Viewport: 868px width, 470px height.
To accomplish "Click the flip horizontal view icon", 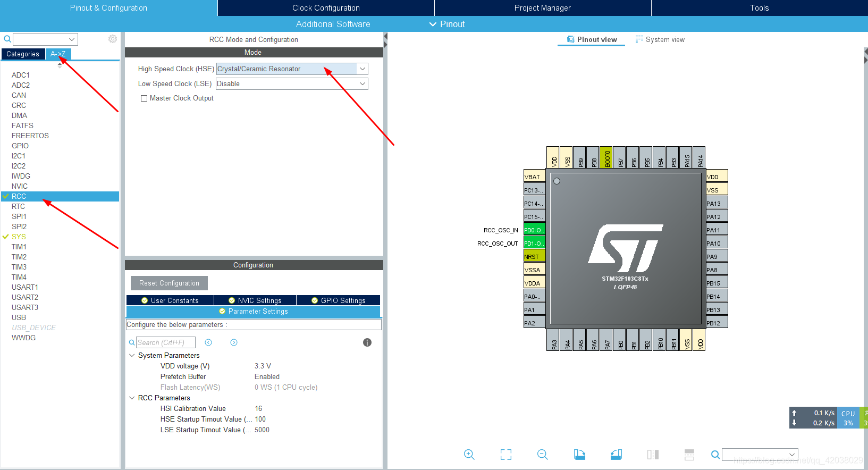I will tap(653, 455).
